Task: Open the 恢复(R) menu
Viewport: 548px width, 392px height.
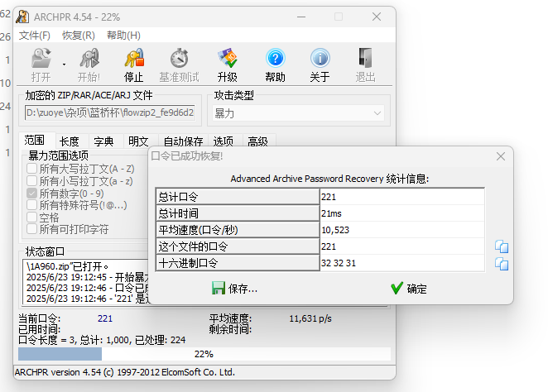Action: [79, 36]
